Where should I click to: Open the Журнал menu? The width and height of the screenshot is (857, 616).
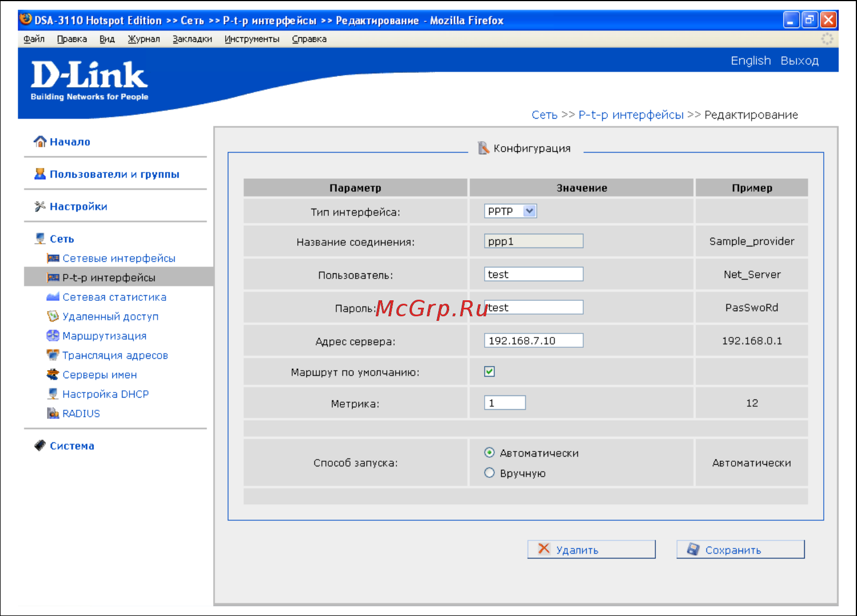(x=144, y=39)
